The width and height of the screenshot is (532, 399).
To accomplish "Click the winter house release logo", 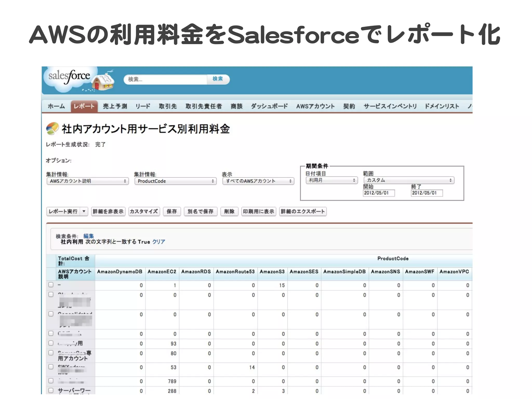I will [x=103, y=81].
